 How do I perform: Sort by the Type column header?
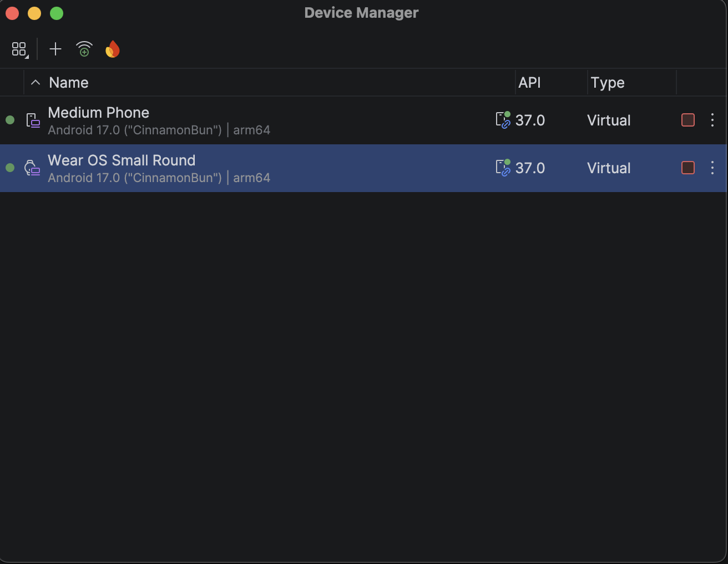coord(608,83)
